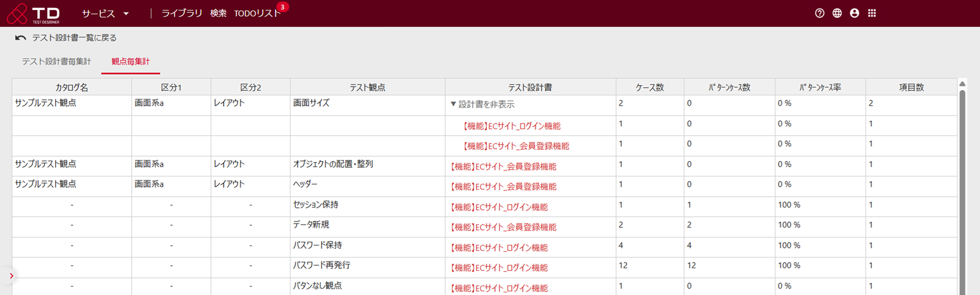Open the 会員登録機能 link for ヘッダー row
The image size is (980, 295).
click(x=503, y=187)
